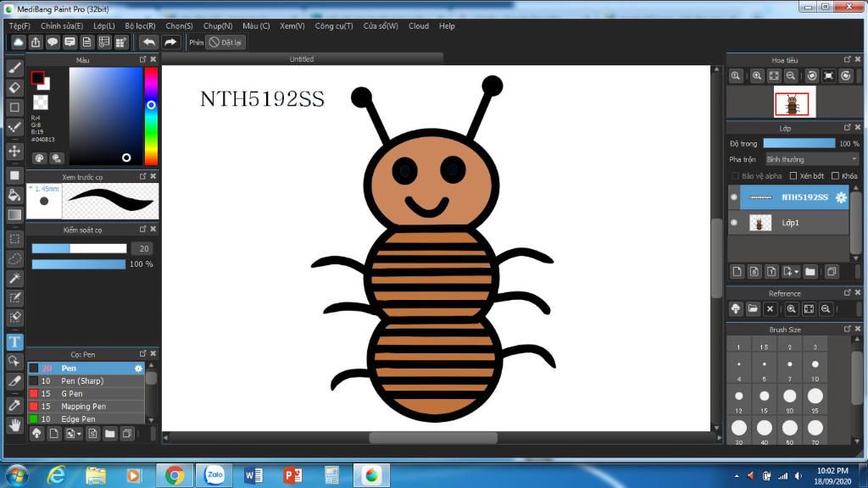Undock the Brush Size panel
Image resolution: width=868 pixels, height=488 pixels.
[847, 329]
